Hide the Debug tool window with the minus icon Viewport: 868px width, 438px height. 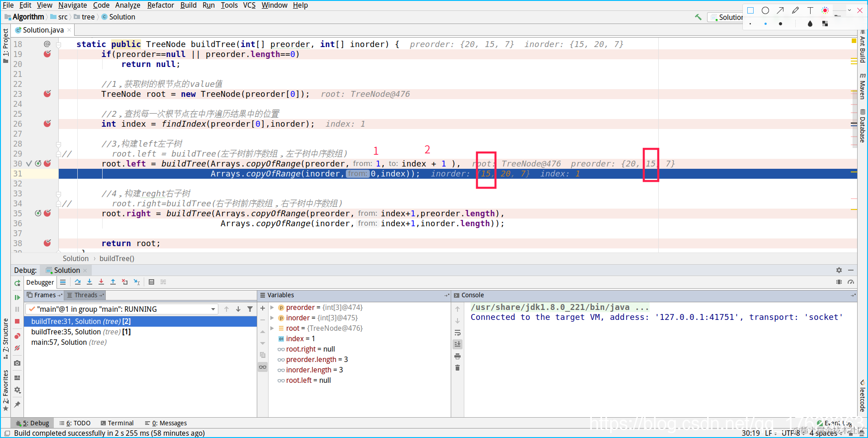pos(851,270)
